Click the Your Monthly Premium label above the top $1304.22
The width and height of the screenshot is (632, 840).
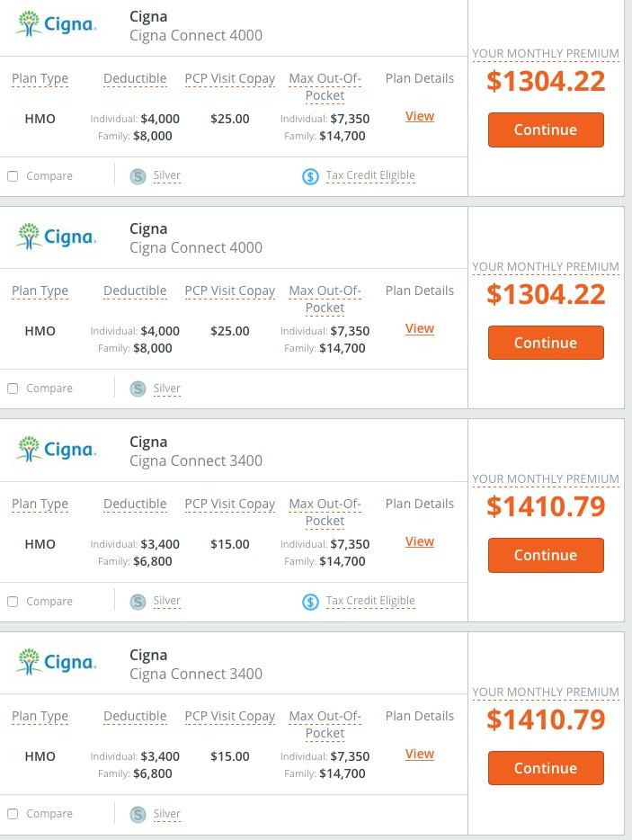pos(546,54)
